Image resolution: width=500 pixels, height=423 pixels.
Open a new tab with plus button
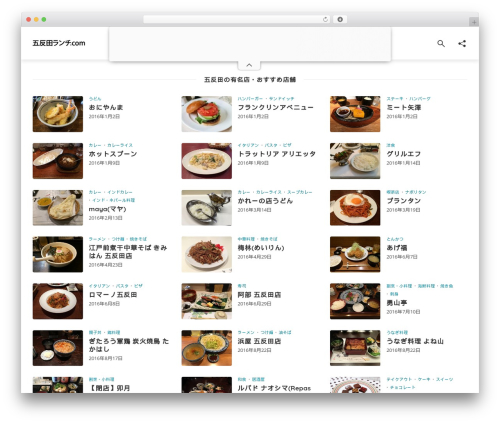point(474,22)
